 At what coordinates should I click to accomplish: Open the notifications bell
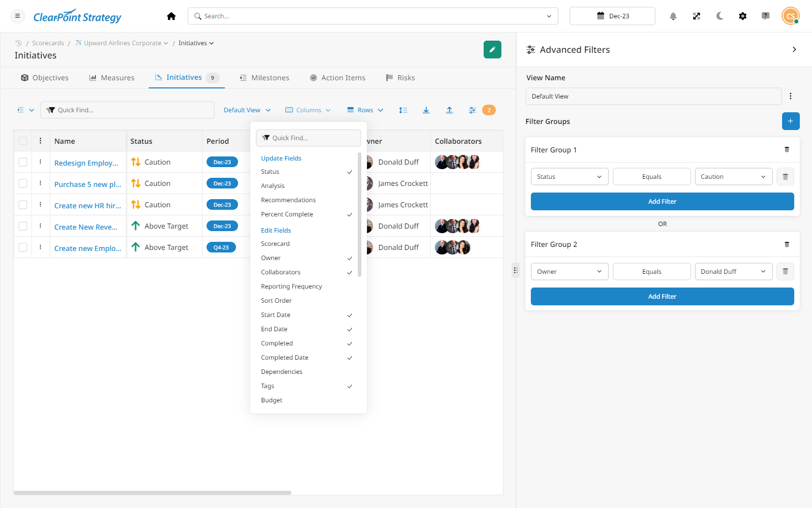point(673,16)
